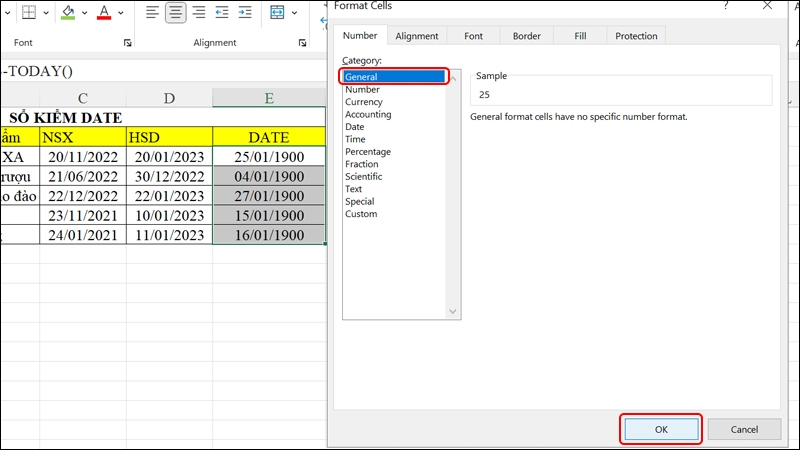Switch to the Font tab
The image size is (800, 450).
click(x=473, y=36)
